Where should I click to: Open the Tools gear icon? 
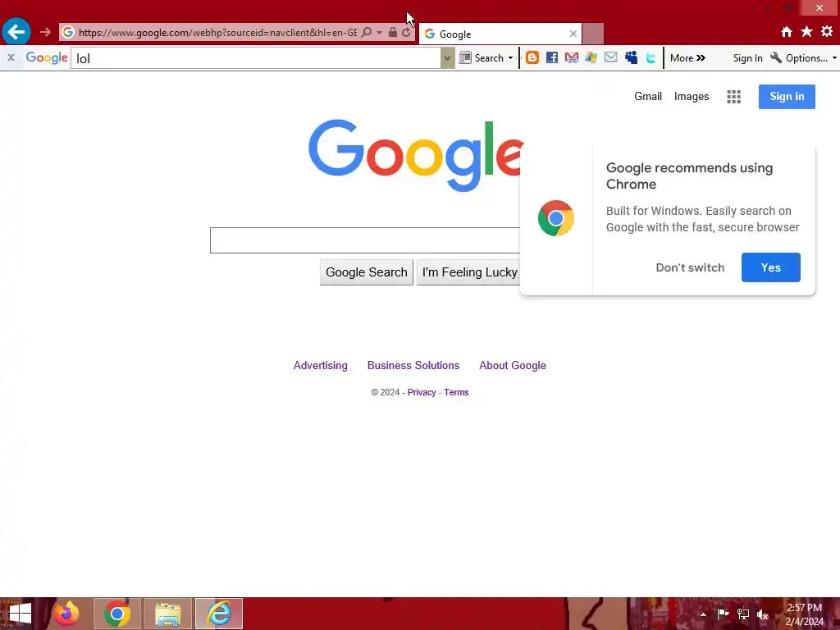827,32
